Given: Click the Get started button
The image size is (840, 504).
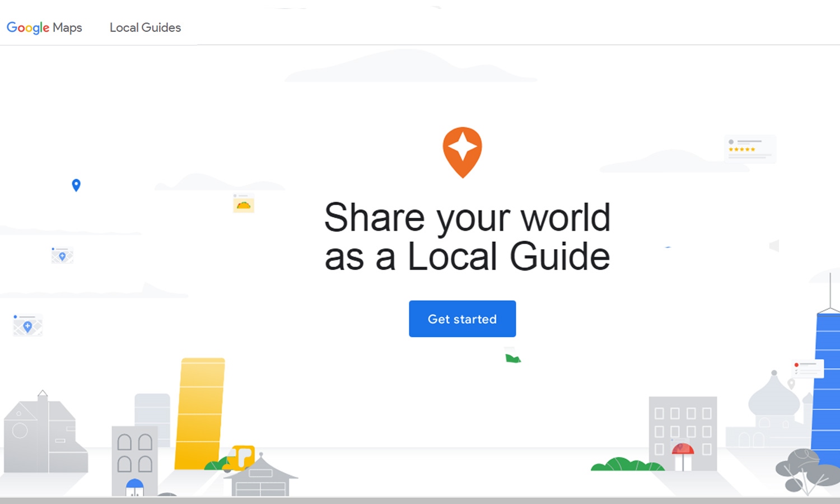Looking at the screenshot, I should (x=462, y=319).
